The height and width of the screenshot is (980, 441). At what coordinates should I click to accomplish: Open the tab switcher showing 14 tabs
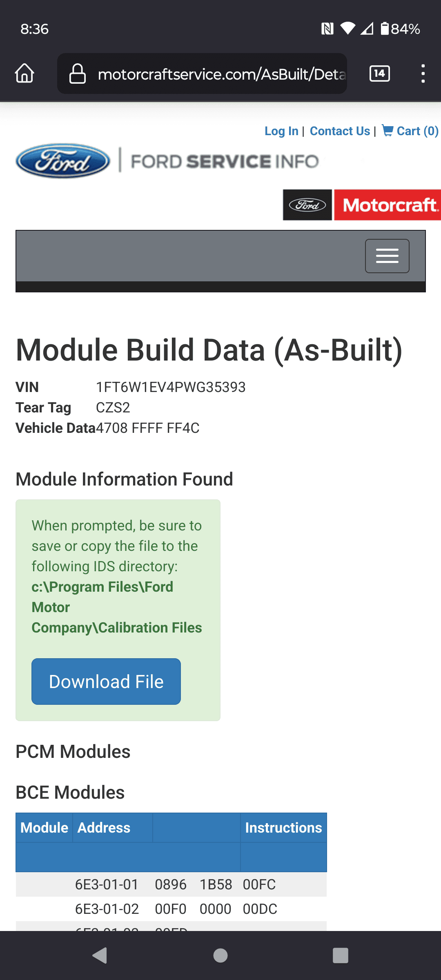[379, 74]
